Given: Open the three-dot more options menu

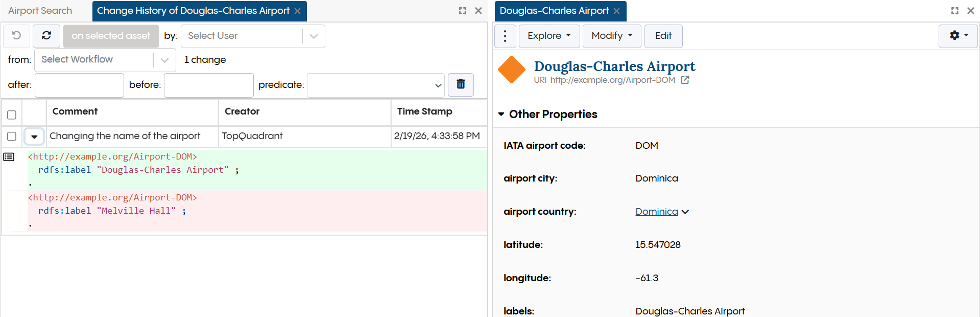Looking at the screenshot, I should (505, 36).
